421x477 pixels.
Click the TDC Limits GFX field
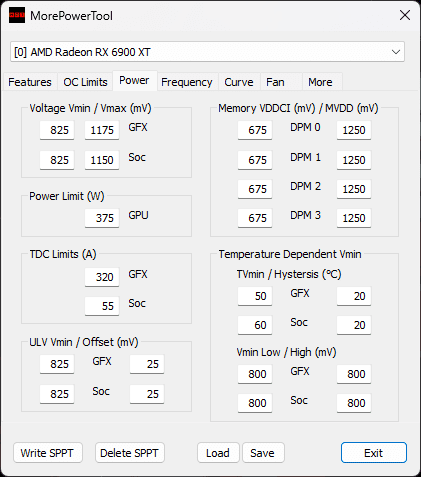[x=102, y=277]
